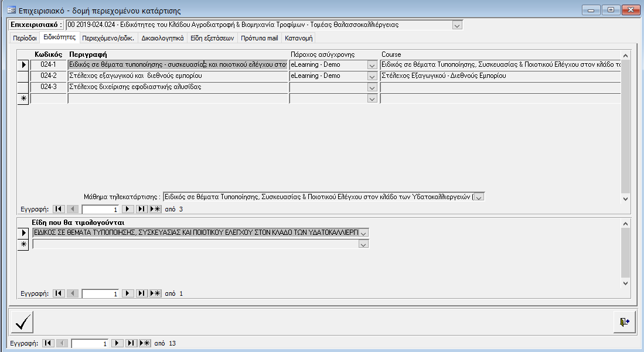The height and width of the screenshot is (352, 644).
Task: Open the provider dropdown for row 024-1
Action: (x=372, y=64)
